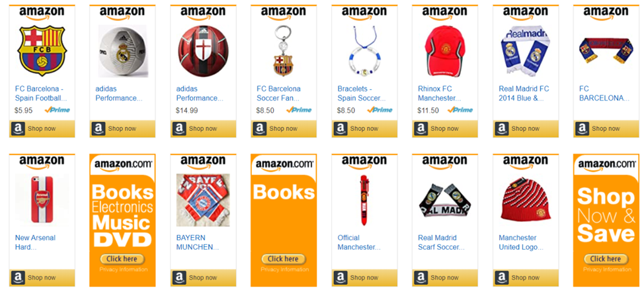Open the white Real Madrid adidas ball image
The width and height of the screenshot is (644, 296).
pyautogui.click(x=122, y=52)
